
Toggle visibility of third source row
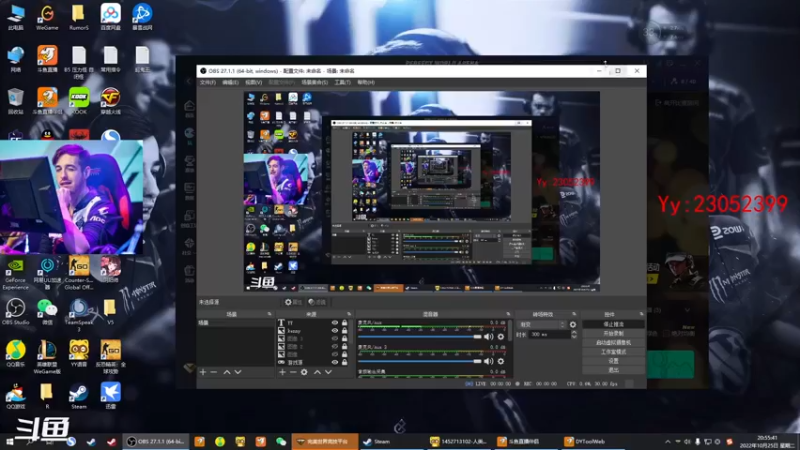[x=335, y=339]
